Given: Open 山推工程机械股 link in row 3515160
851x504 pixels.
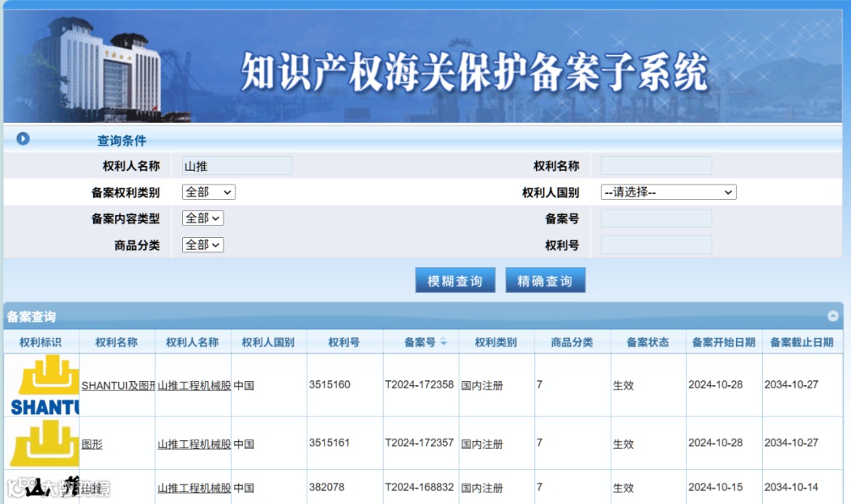Looking at the screenshot, I should pos(195,385).
